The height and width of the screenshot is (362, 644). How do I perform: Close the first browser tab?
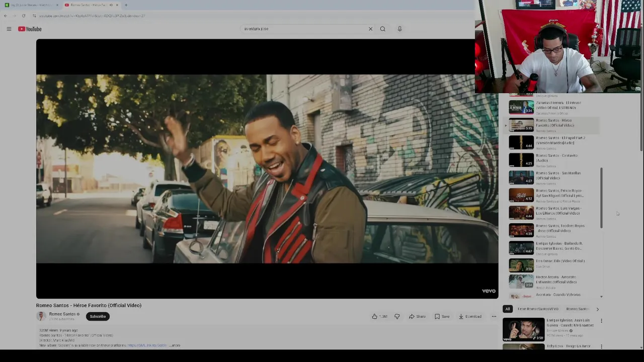57,5
